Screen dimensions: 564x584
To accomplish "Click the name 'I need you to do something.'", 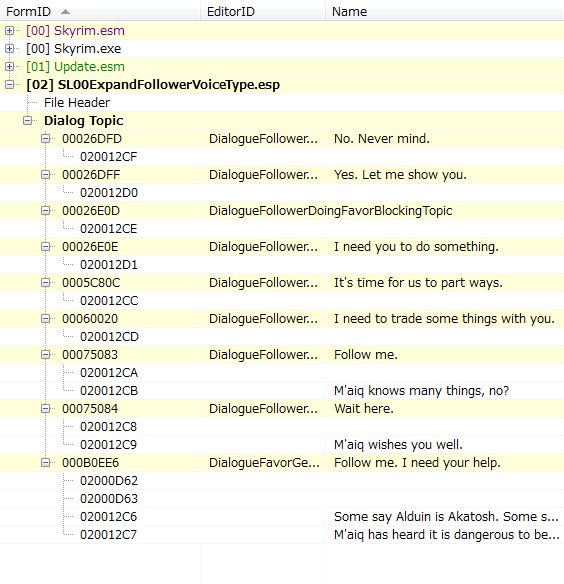I will pos(416,247).
